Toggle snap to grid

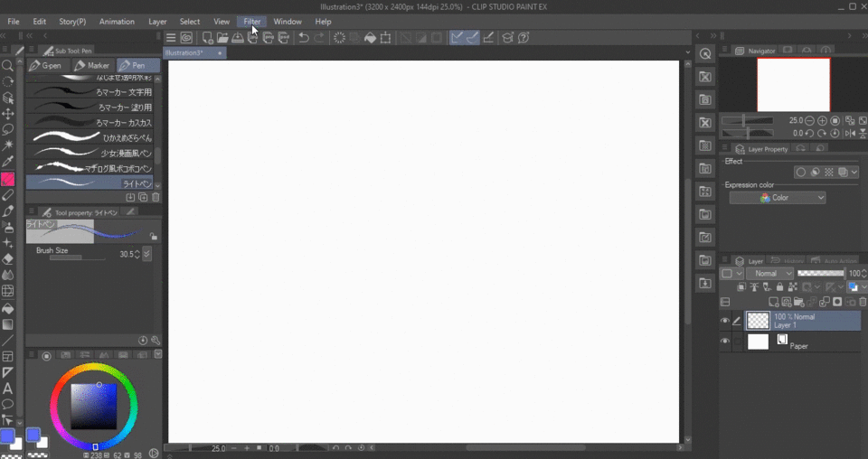[488, 38]
